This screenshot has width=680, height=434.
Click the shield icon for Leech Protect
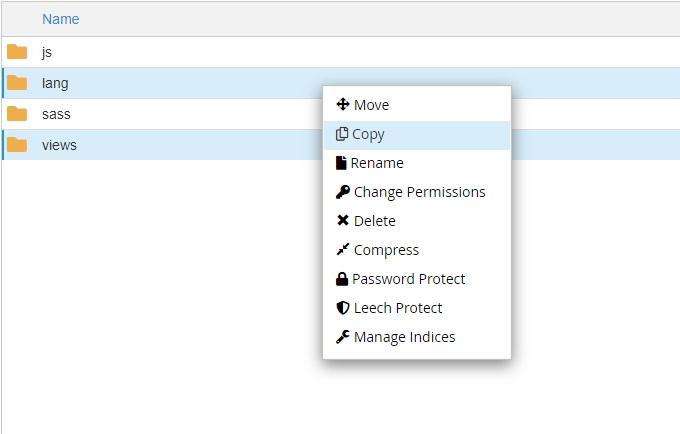tap(342, 308)
